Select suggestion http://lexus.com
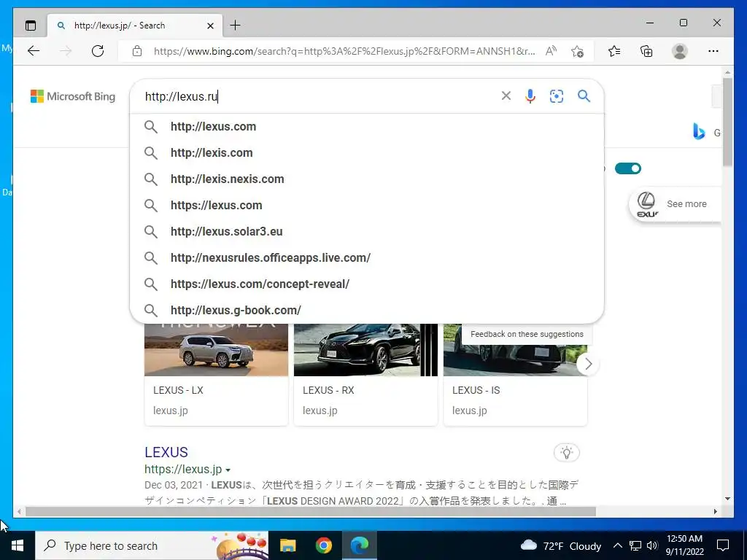Viewport: 747px width, 560px height. (x=367, y=127)
